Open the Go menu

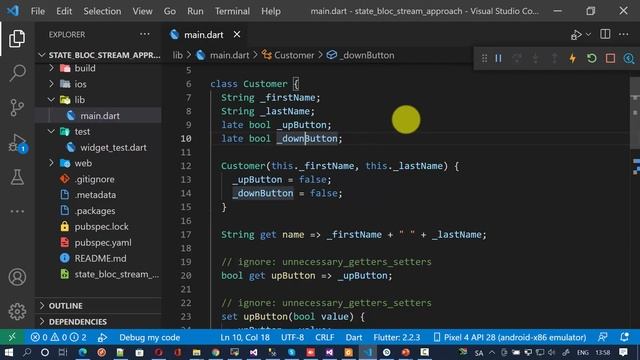169,11
